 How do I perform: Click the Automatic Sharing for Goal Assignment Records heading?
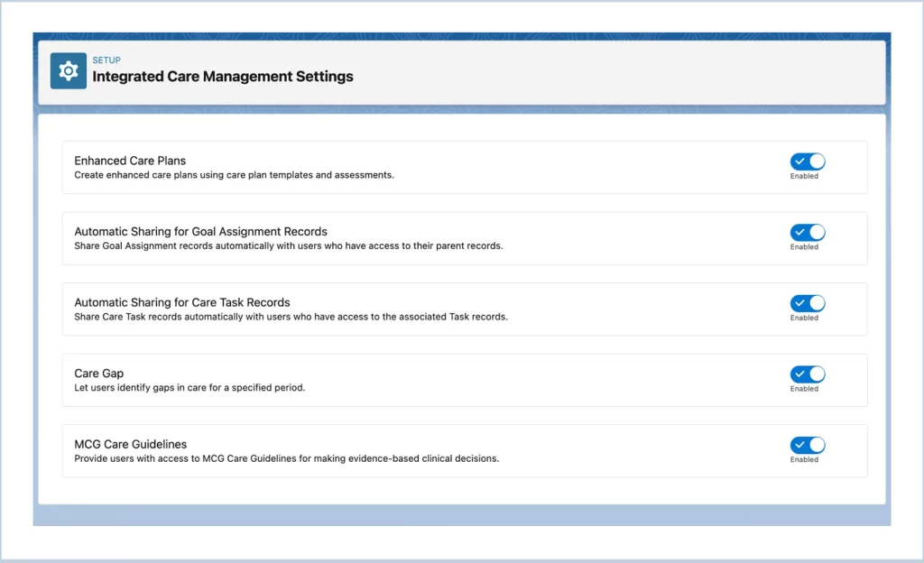[200, 232]
